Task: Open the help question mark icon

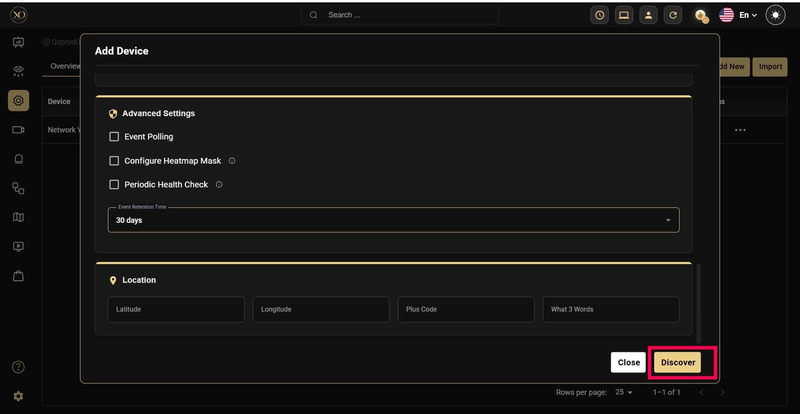Action: point(18,367)
